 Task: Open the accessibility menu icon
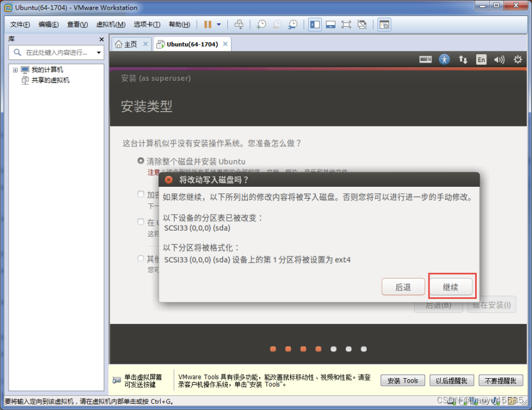click(x=444, y=60)
